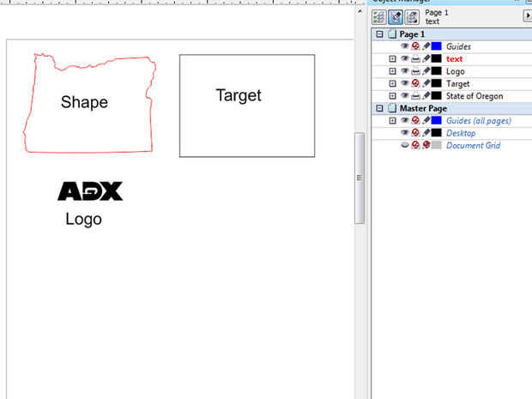Toggle printer icon of State of Oregon layer
Screen dimensions: 532x399
(415, 96)
